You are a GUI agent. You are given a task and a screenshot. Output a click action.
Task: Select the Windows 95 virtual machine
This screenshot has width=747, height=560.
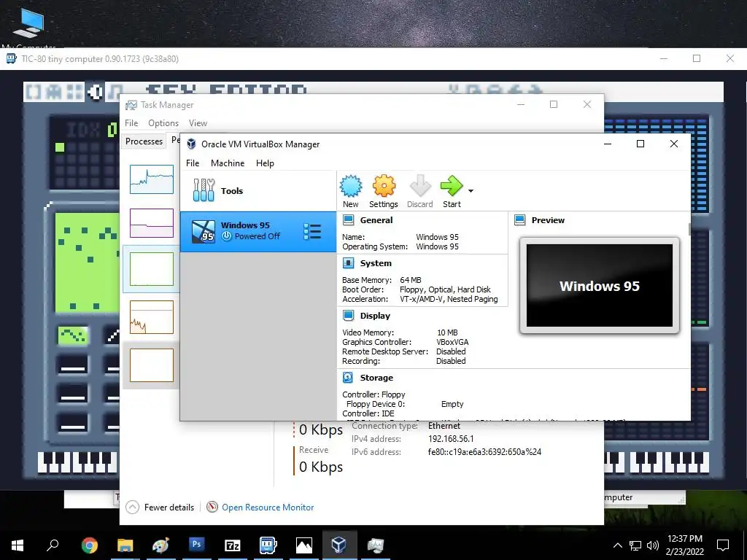click(x=258, y=231)
